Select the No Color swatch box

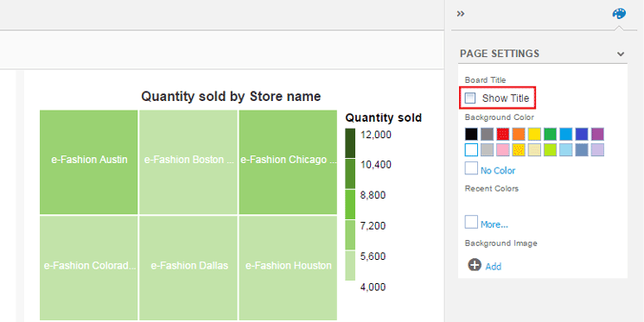[x=471, y=168]
